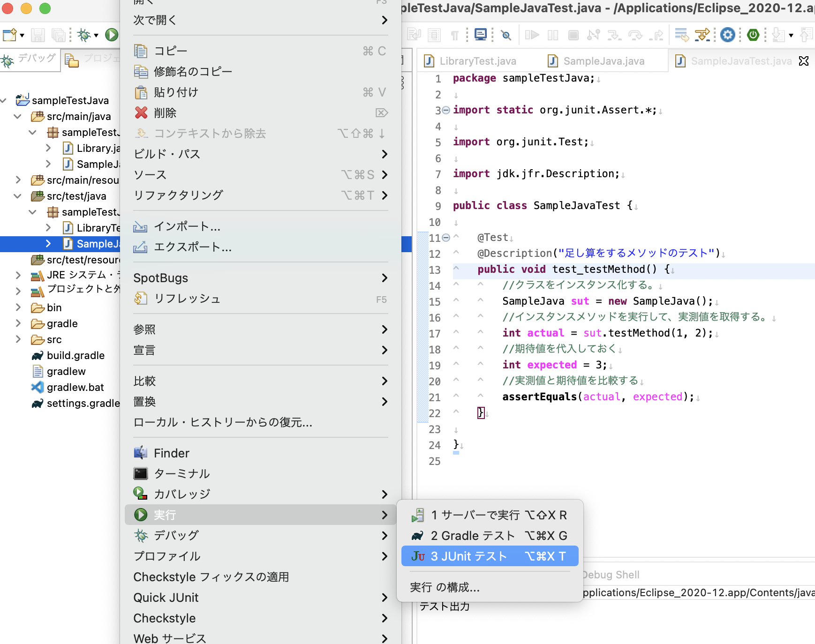
Task: Click the New wizard toolbar icon
Action: [10, 35]
